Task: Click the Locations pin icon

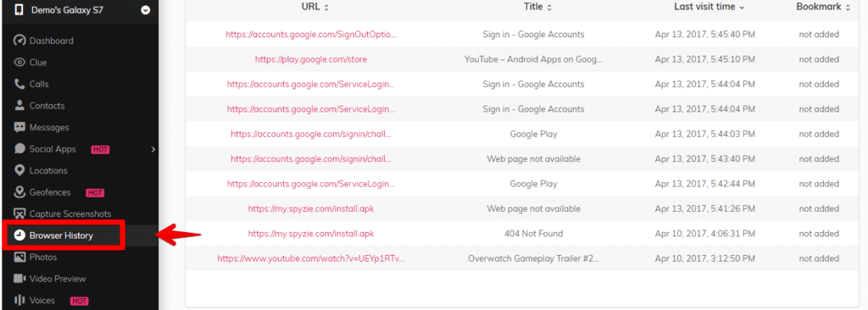Action: tap(20, 170)
